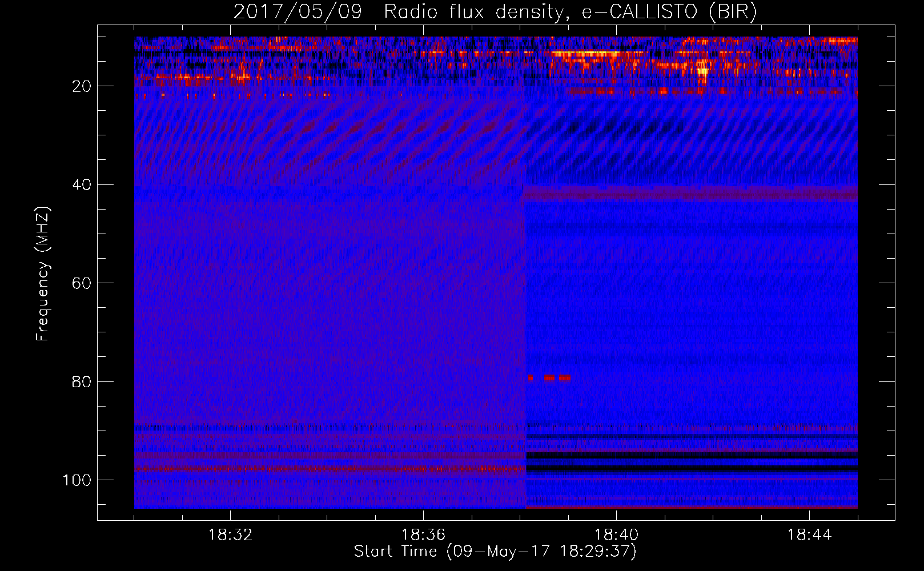The image size is (924, 571).
Task: Click the 'Start Time (09-May-17 18:29:37)' label
Action: (x=495, y=552)
